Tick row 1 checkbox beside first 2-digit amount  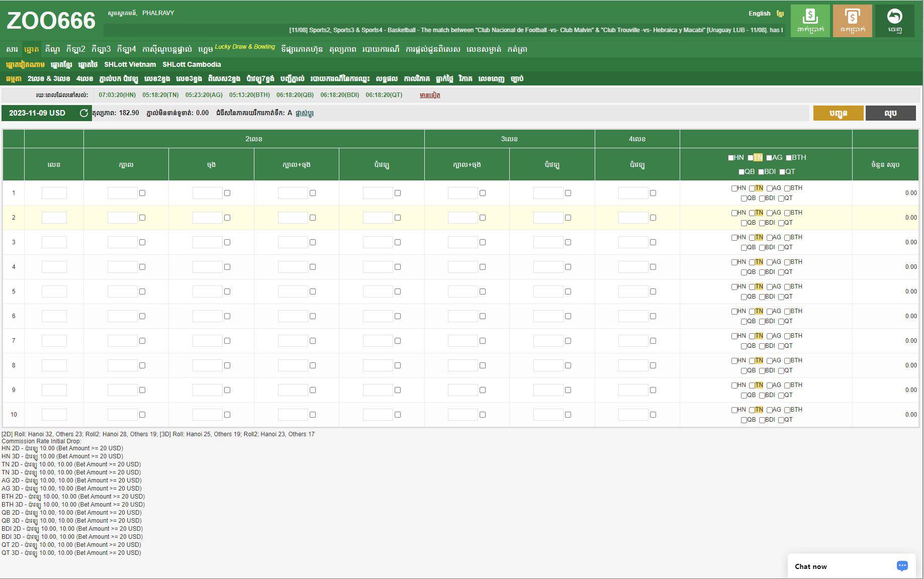(x=142, y=193)
